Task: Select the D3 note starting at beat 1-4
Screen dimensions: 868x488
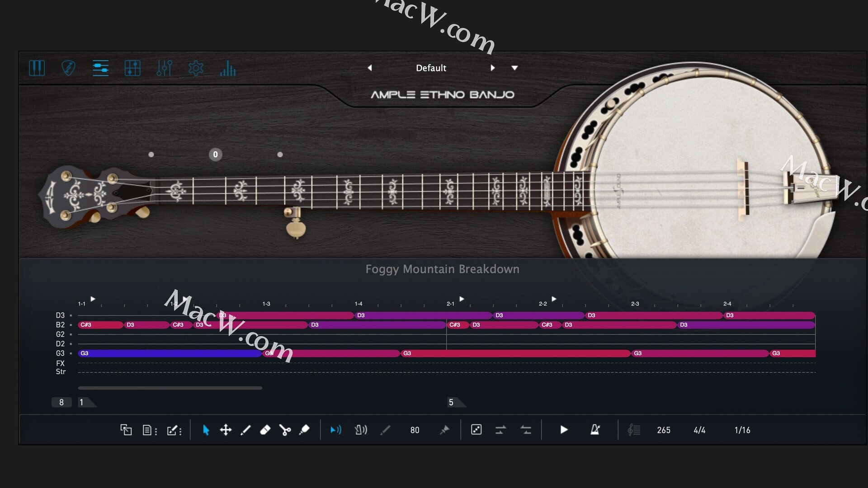Action: point(423,315)
